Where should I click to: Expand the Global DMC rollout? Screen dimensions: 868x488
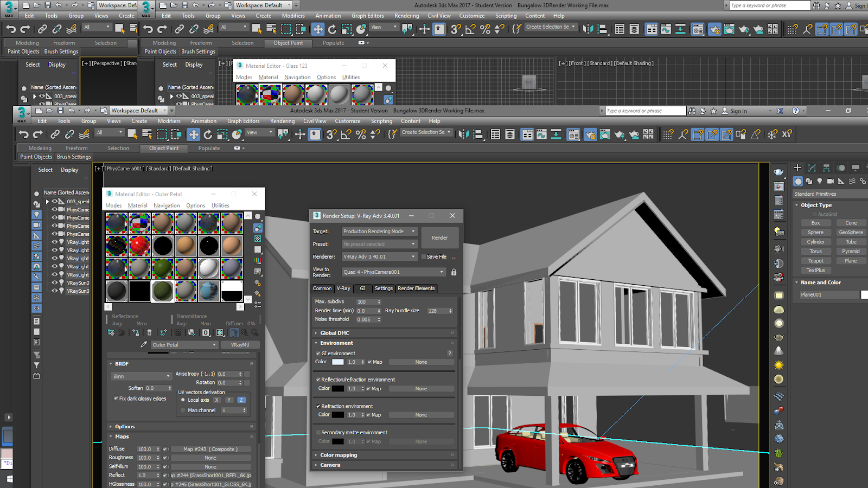tap(336, 333)
